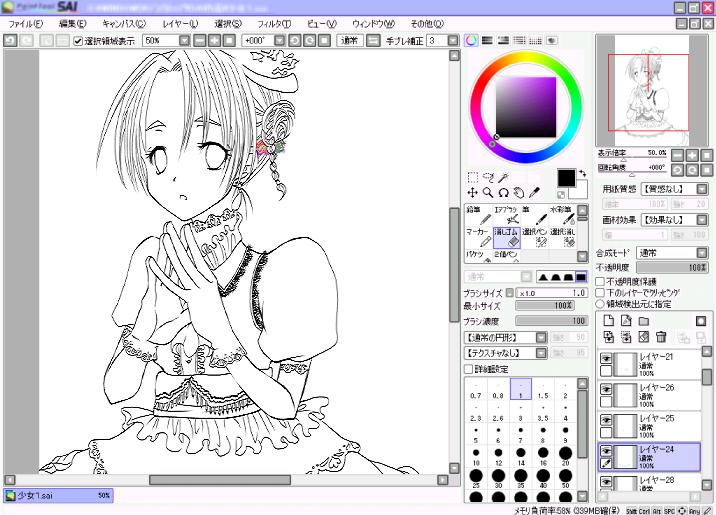This screenshot has width=716, height=515.
Task: Open the レイヤー(L) menu
Action: tap(180, 24)
